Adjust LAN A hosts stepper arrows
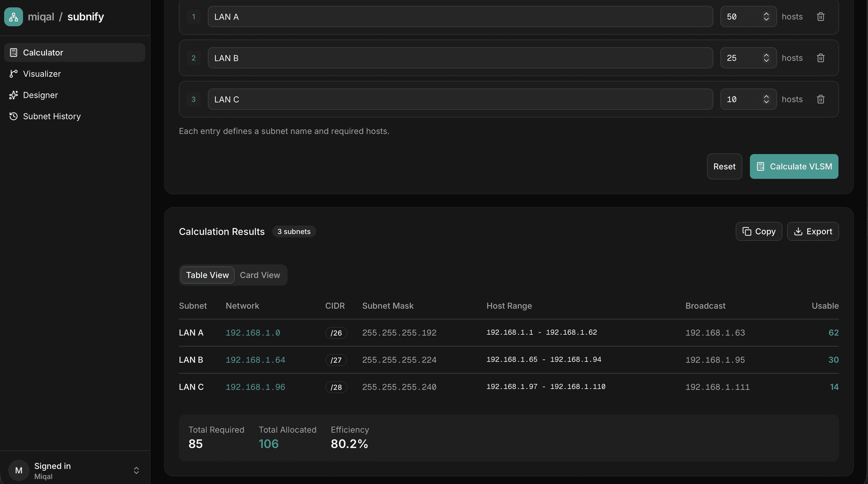Image resolution: width=868 pixels, height=484 pixels. pos(766,17)
